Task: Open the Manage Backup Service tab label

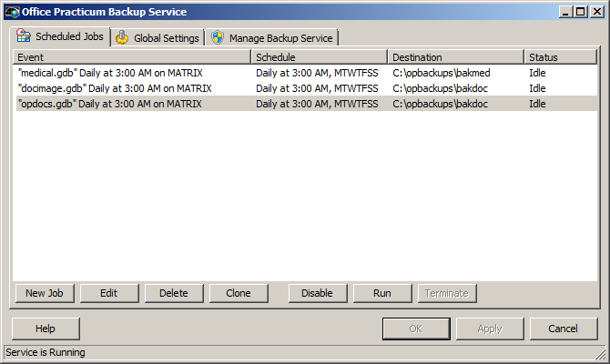Action: [x=281, y=38]
